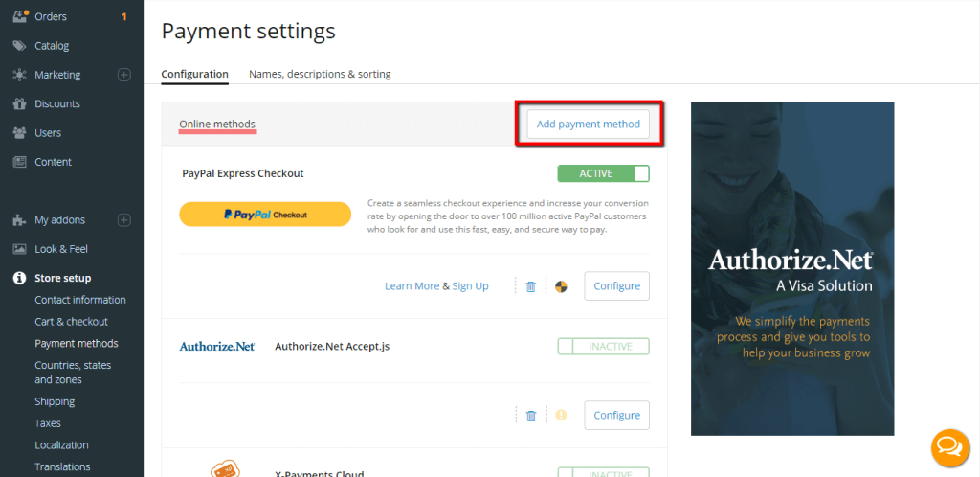Deactivate PayPal Express Checkout ACTIVE switch
980x477 pixels.
603,173
